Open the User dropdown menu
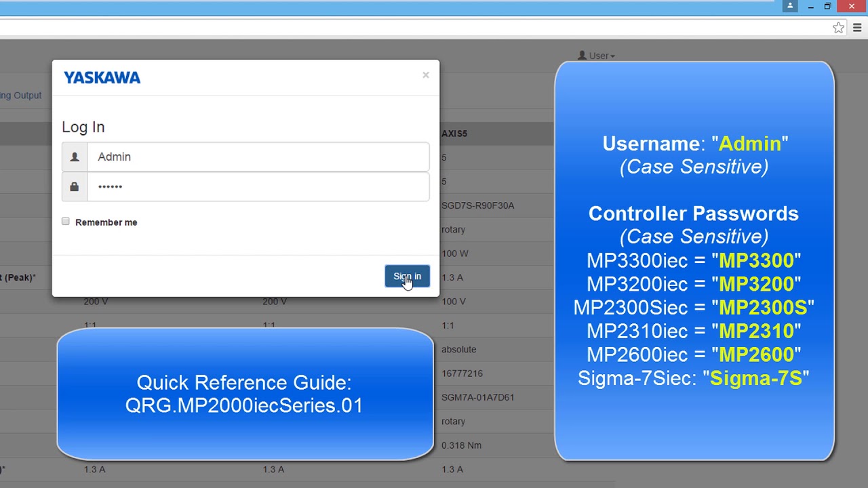Screen dimensions: 868x488 (x=597, y=56)
